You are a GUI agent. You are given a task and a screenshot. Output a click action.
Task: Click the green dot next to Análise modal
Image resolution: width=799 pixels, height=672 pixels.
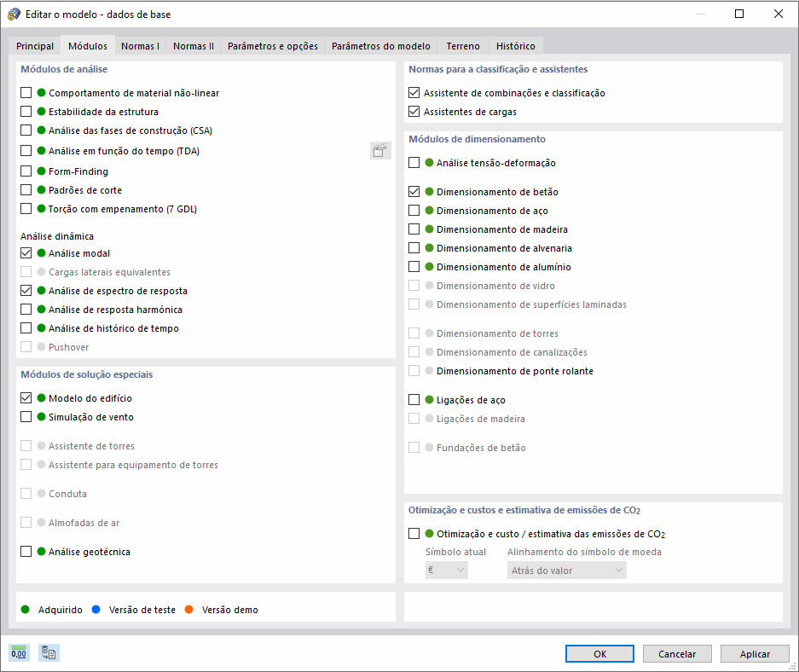tap(41, 252)
